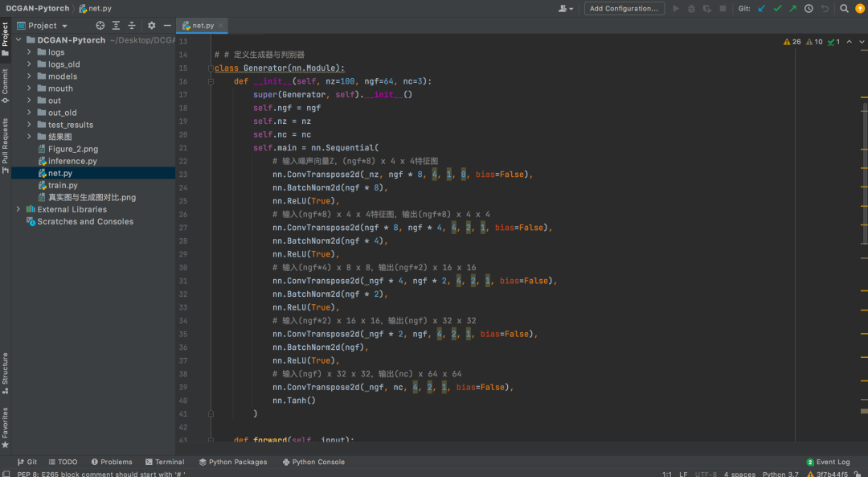Open the Python Packages tab
Screen dimensions: 868x477
233,462
